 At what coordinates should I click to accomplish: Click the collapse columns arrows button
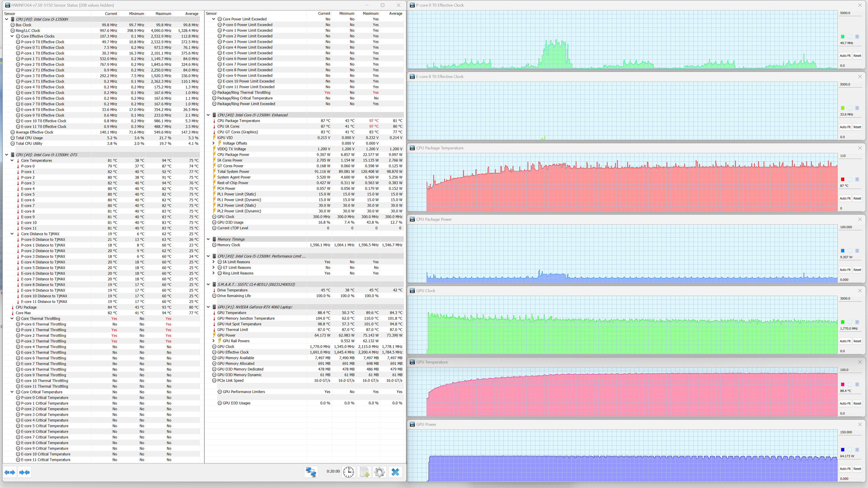pos(25,472)
